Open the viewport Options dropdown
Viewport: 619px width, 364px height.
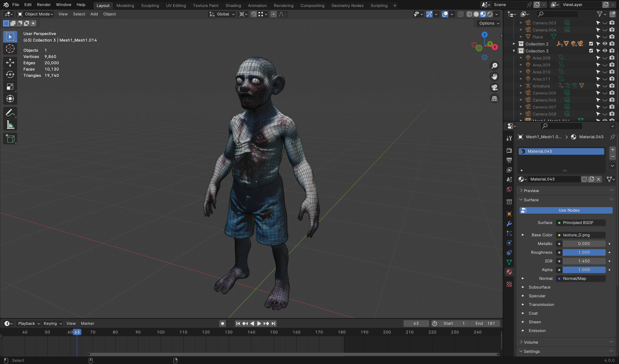pos(489,23)
